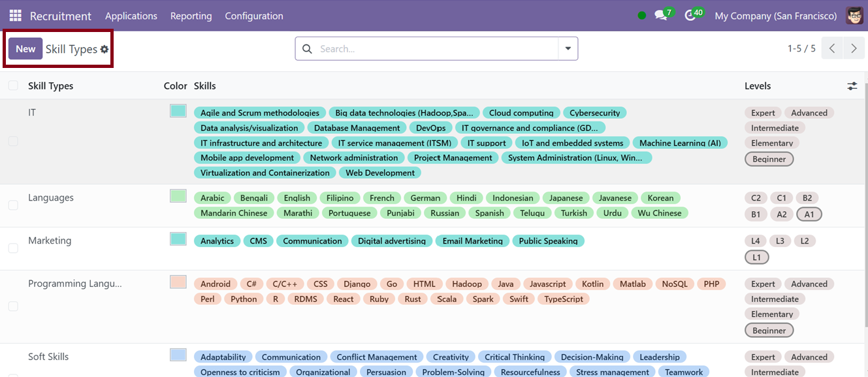
Task: Focus the Search input field
Action: click(436, 49)
